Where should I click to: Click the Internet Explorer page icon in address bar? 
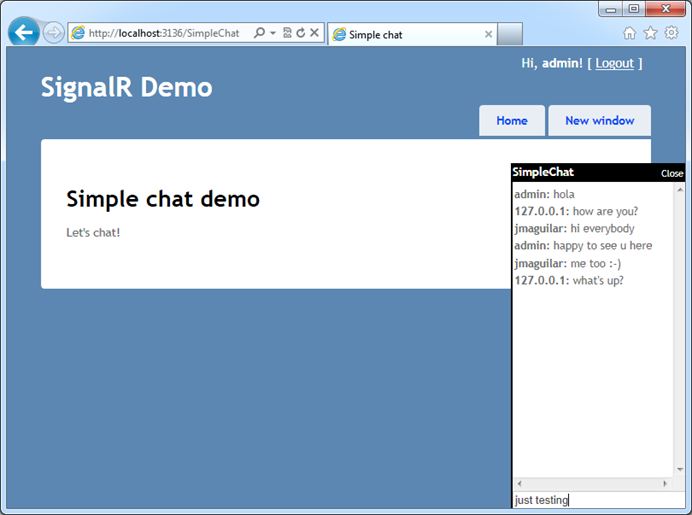(x=78, y=33)
